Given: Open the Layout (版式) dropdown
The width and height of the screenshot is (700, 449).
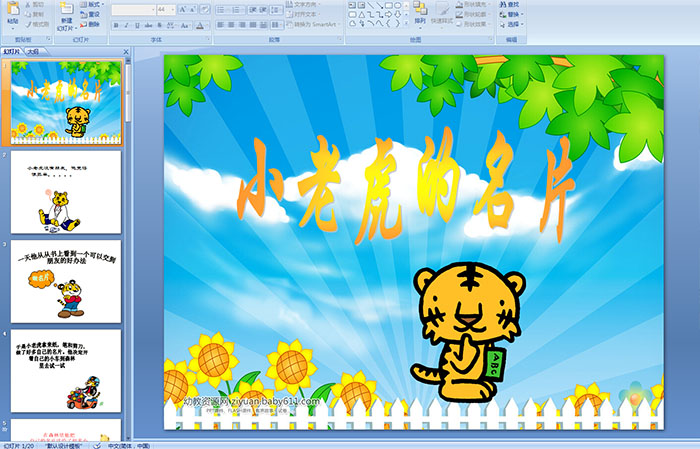Looking at the screenshot, I should click(92, 4).
